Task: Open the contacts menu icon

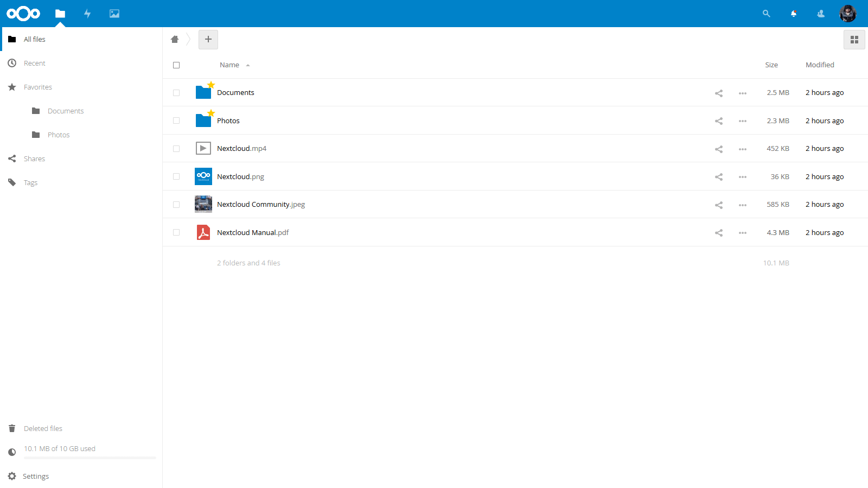Action: coord(821,14)
